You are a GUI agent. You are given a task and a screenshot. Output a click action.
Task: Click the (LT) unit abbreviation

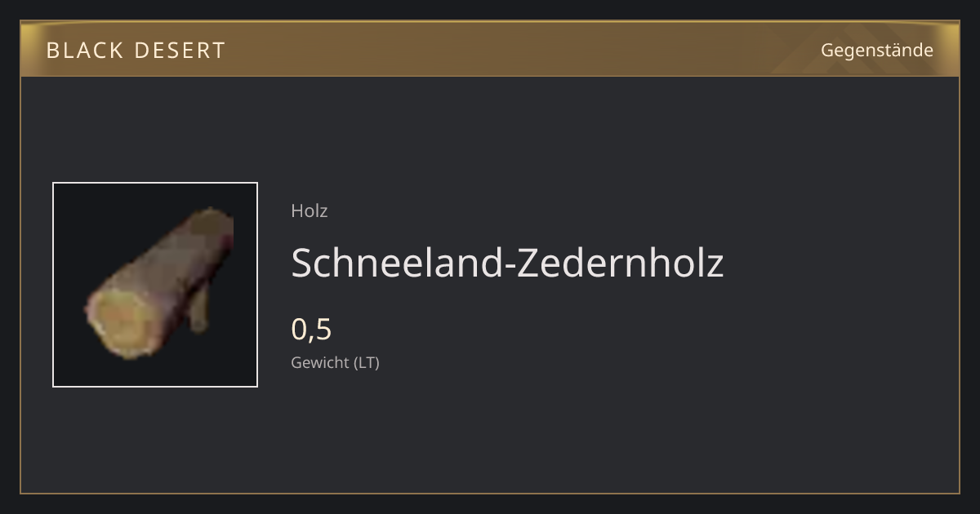click(x=367, y=363)
